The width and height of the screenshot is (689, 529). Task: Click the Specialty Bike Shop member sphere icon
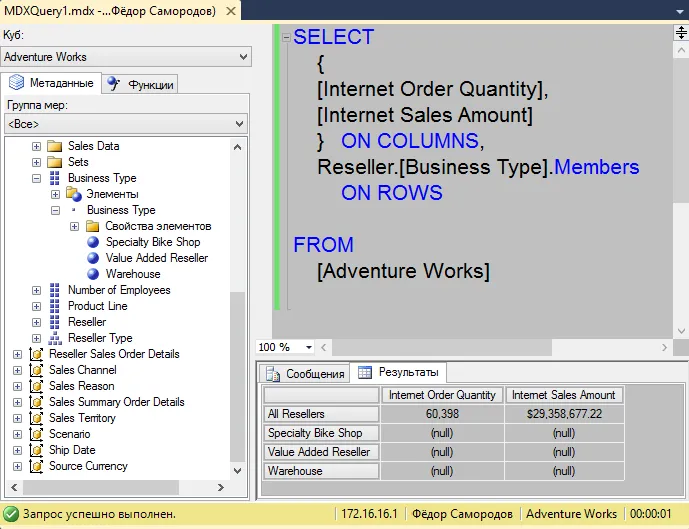[93, 242]
